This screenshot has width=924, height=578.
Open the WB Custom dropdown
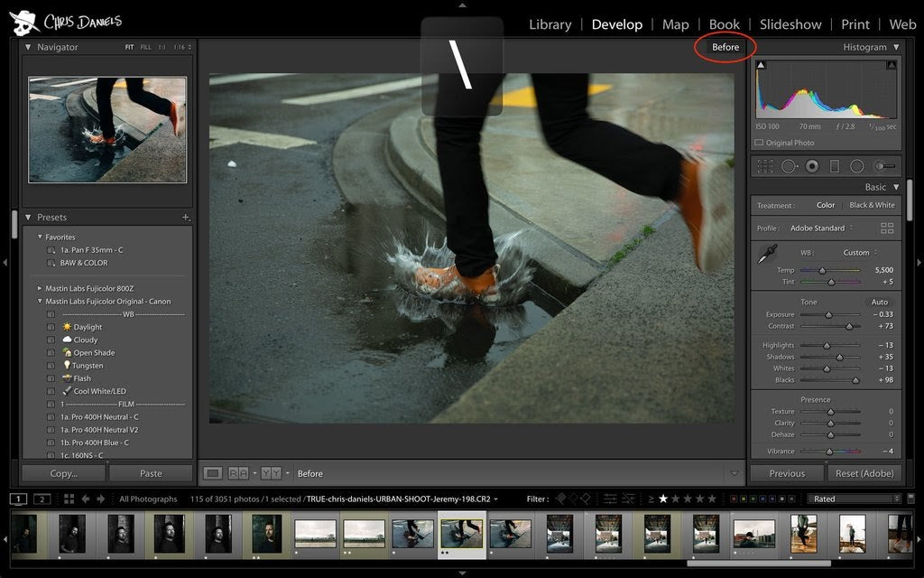click(860, 253)
